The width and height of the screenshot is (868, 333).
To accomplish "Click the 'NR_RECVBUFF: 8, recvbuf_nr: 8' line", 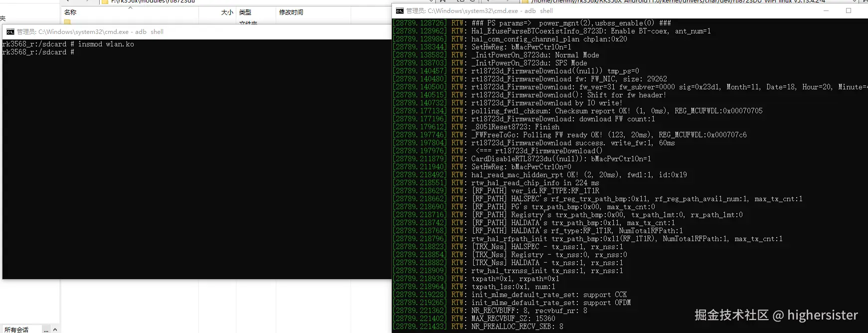I will click(490, 311).
